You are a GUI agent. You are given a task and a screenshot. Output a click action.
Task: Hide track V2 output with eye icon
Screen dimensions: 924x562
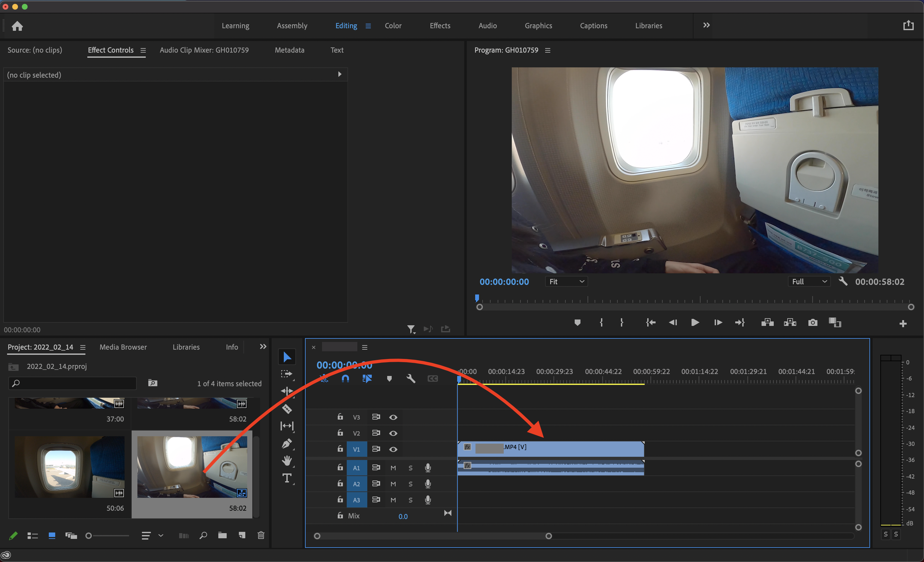[x=393, y=433]
